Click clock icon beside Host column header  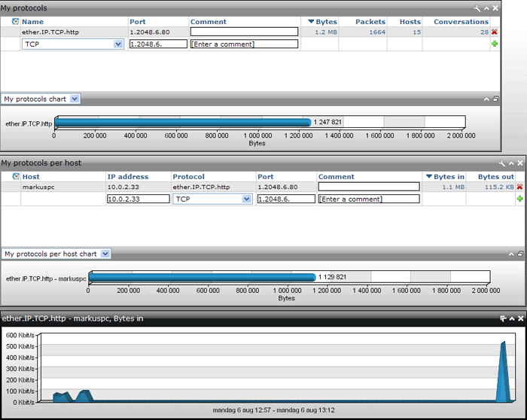coord(16,176)
